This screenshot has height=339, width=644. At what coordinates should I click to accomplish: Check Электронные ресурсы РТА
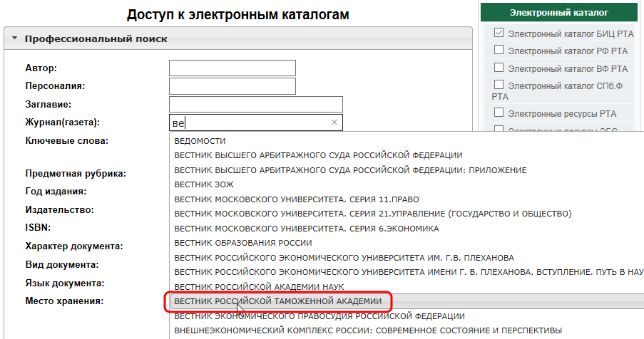click(x=499, y=113)
